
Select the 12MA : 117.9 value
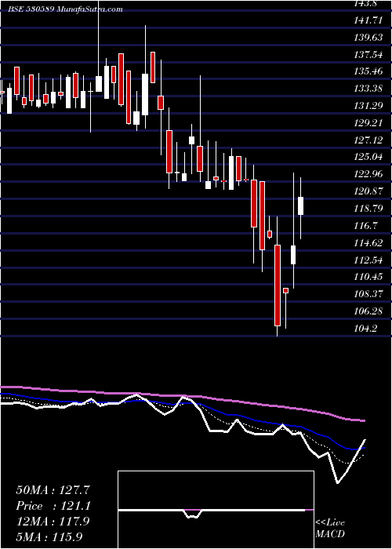53,522
